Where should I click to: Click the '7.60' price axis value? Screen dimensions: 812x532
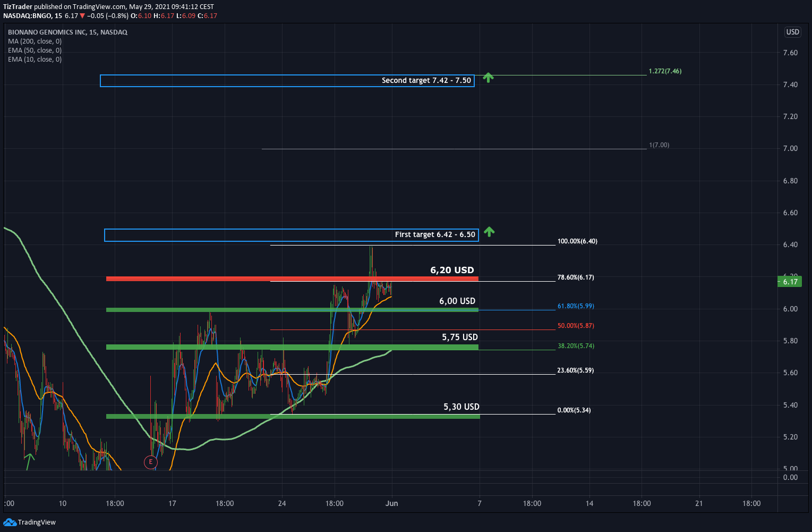pos(790,53)
